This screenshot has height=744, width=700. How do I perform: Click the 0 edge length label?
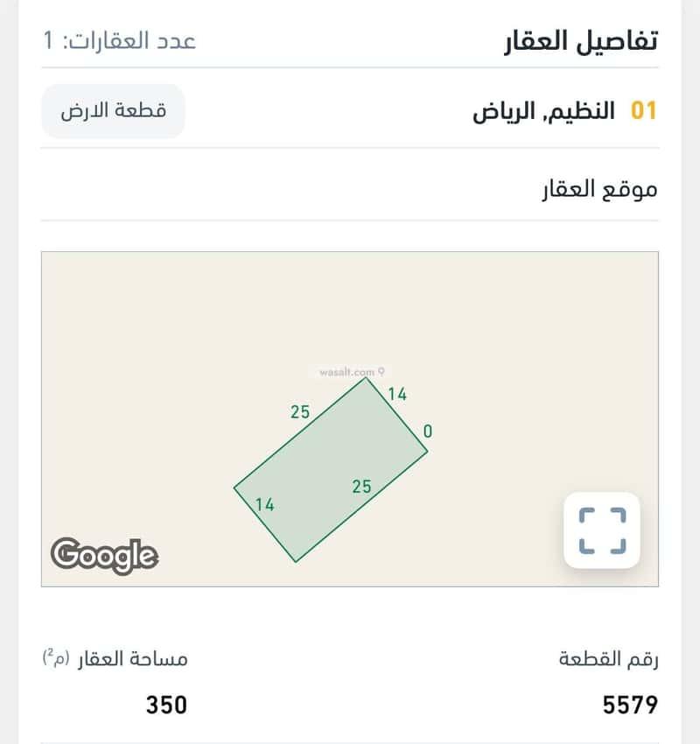point(427,432)
